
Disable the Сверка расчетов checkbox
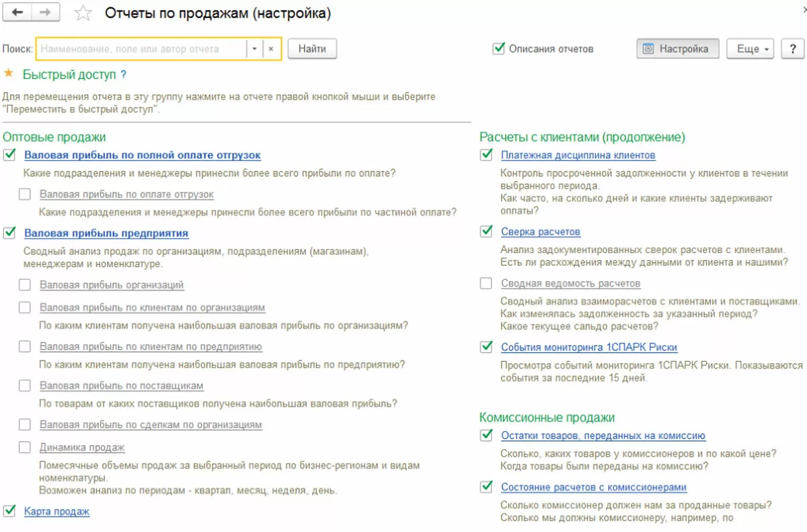[x=486, y=231]
